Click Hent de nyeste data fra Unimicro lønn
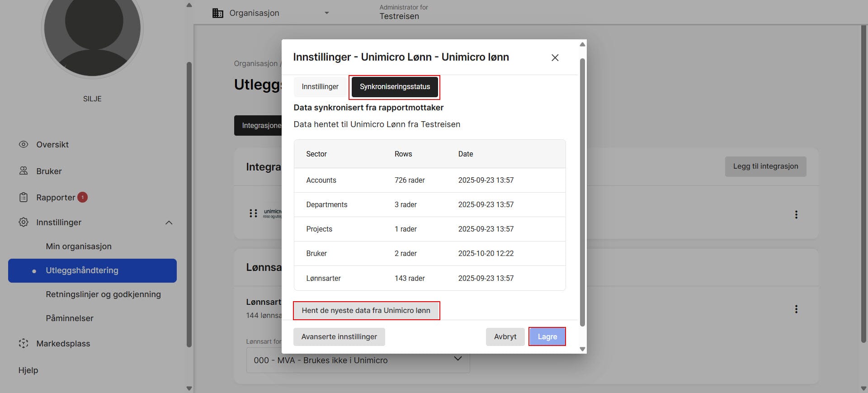The image size is (868, 393). pos(366,311)
